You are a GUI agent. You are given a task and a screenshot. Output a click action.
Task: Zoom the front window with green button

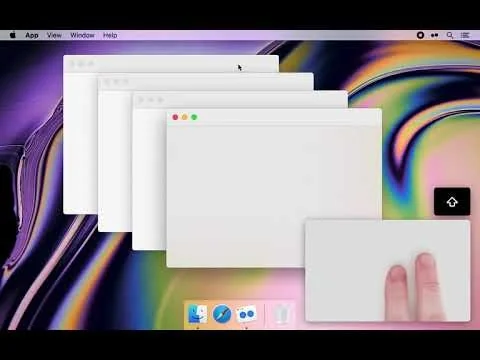point(194,117)
